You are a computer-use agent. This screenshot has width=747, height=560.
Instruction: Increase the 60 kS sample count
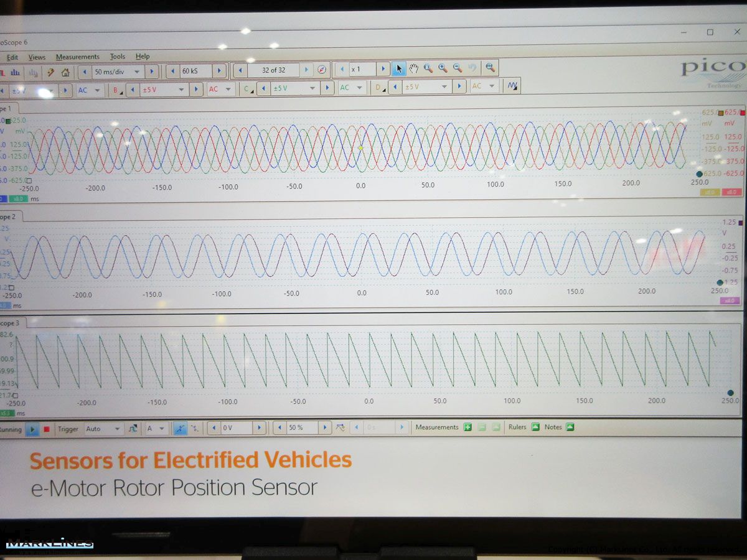tap(219, 71)
